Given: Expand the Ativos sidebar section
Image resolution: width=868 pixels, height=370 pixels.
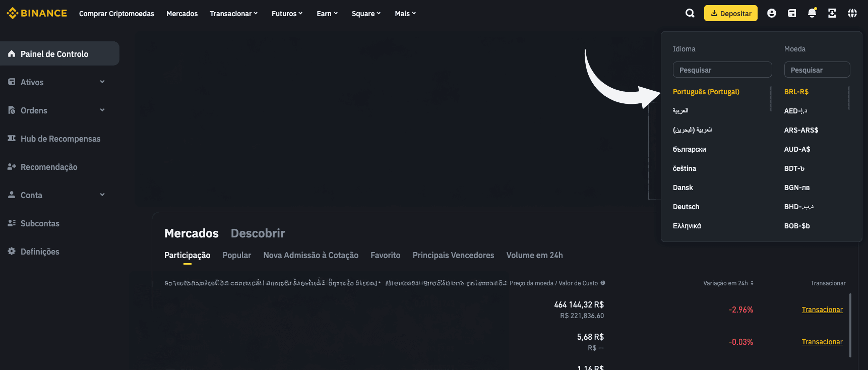Looking at the screenshot, I should tap(102, 82).
